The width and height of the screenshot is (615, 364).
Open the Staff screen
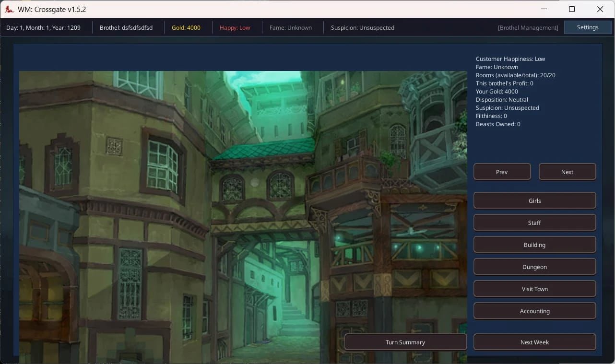pyautogui.click(x=534, y=223)
